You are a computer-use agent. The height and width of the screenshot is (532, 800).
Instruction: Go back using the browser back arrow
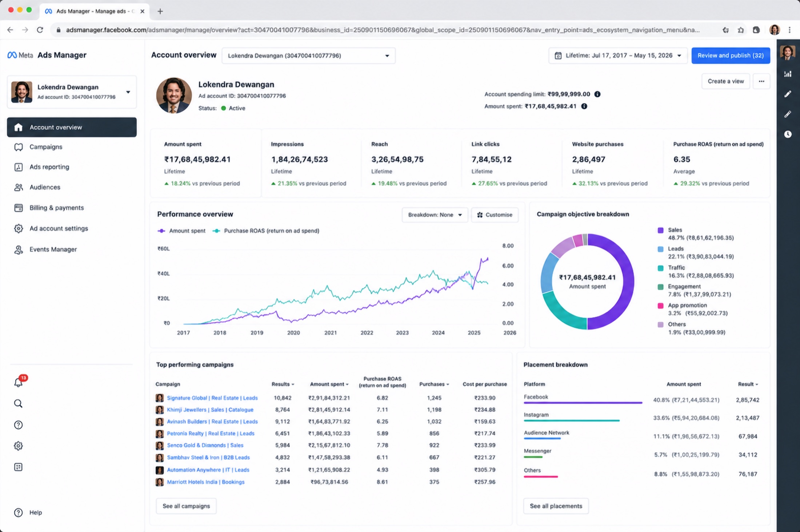coord(10,30)
